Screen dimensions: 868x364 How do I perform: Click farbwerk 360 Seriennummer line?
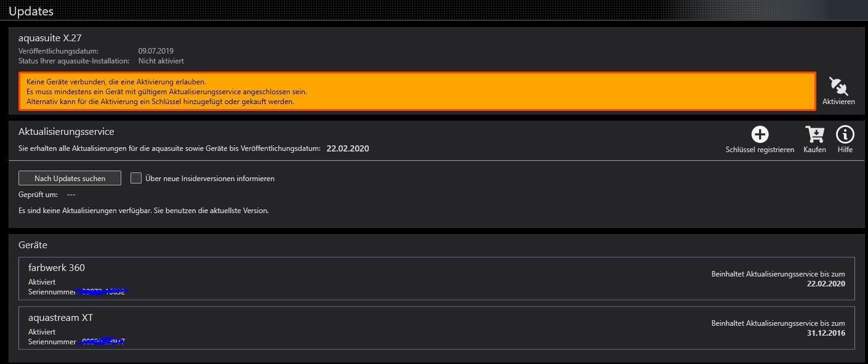coord(77,292)
